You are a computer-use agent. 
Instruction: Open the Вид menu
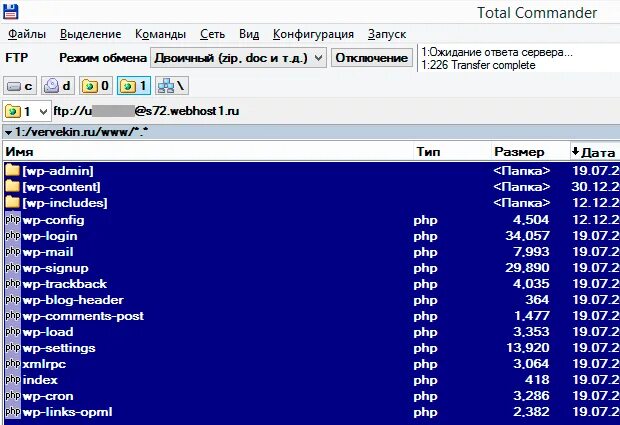click(x=249, y=34)
